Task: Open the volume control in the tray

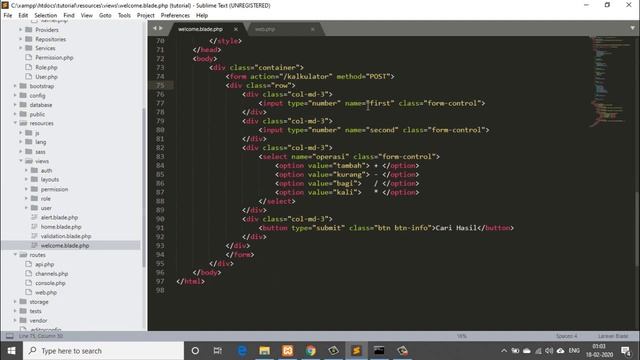Action: point(549,351)
